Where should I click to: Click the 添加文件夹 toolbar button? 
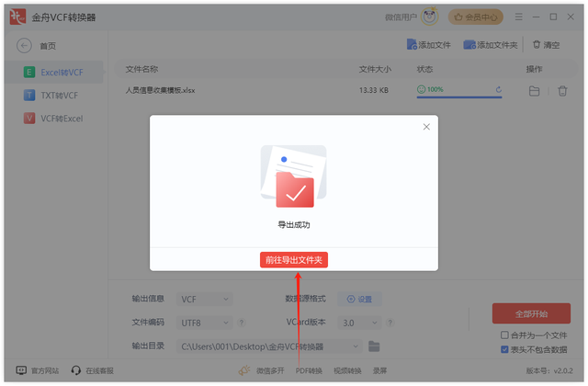click(490, 45)
